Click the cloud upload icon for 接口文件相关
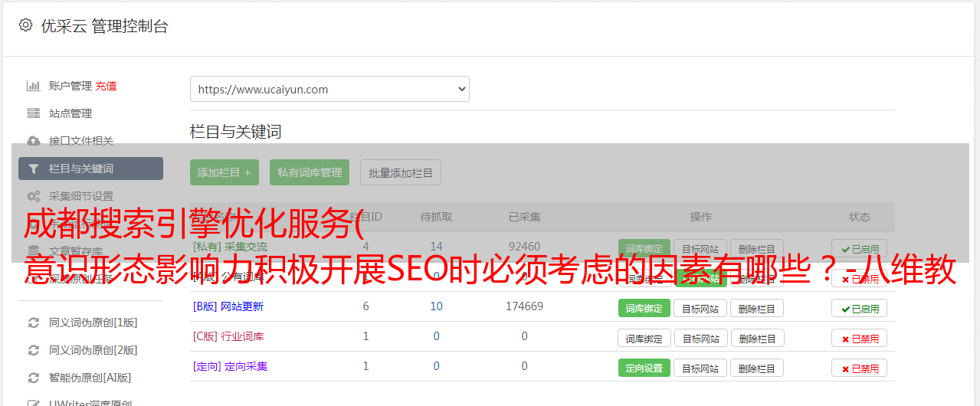 click(33, 141)
